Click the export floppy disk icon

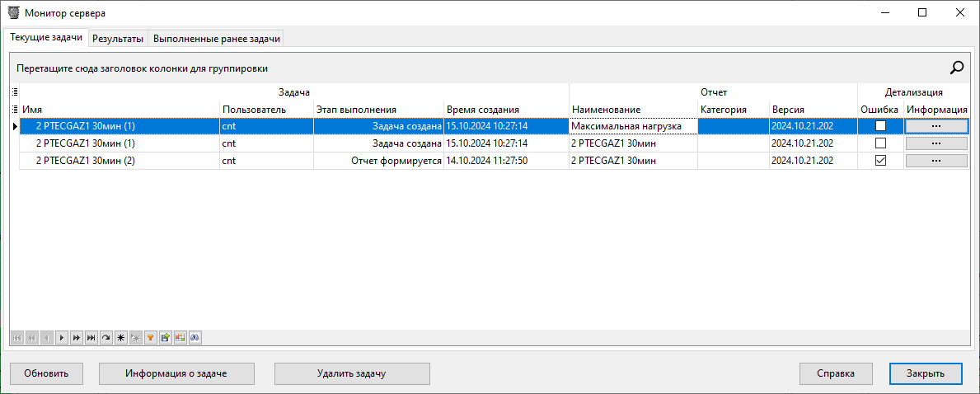pyautogui.click(x=165, y=338)
